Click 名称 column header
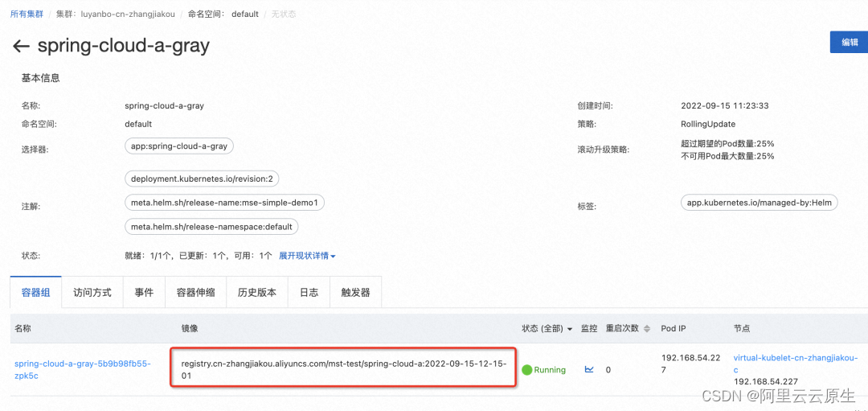The width and height of the screenshot is (868, 411). [23, 328]
